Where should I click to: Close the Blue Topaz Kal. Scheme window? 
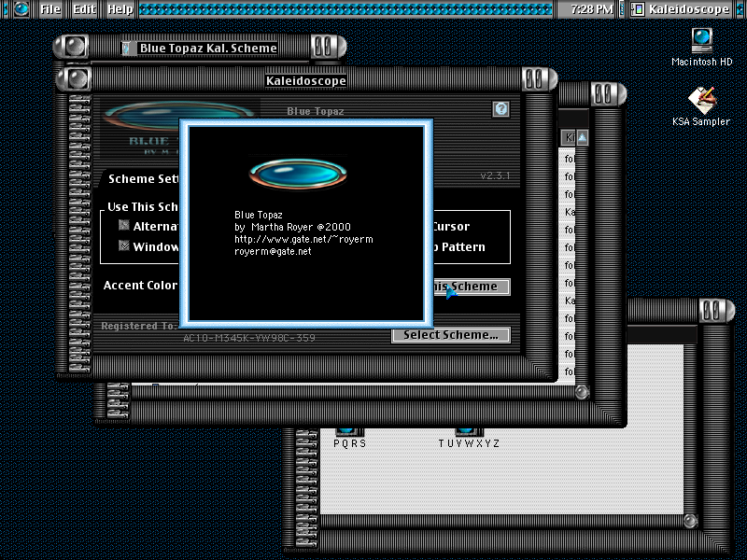tap(75, 47)
